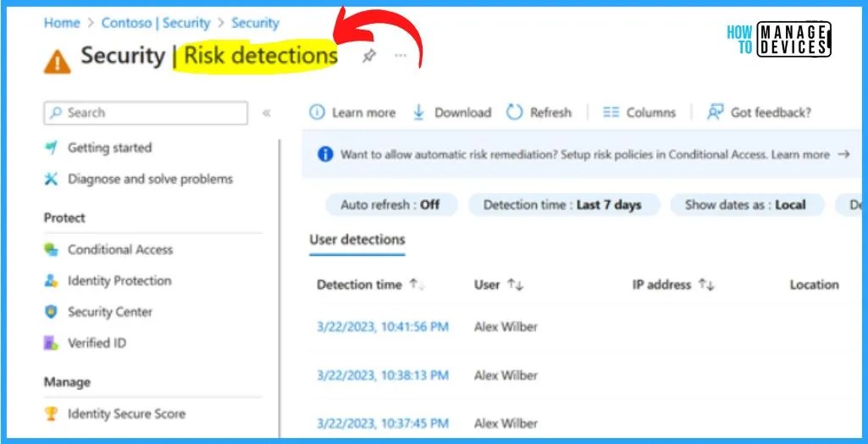Open detection 3/22/2023, 10:41:56 PM

[x=383, y=326]
